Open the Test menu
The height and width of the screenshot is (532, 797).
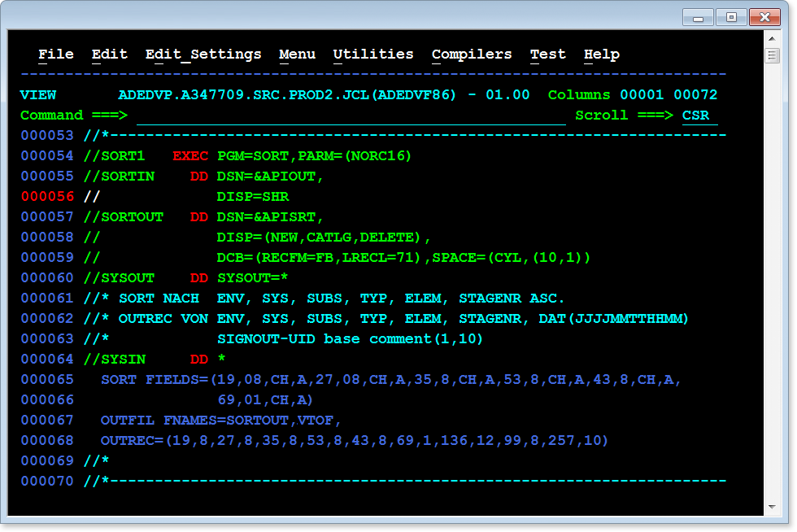[547, 55]
